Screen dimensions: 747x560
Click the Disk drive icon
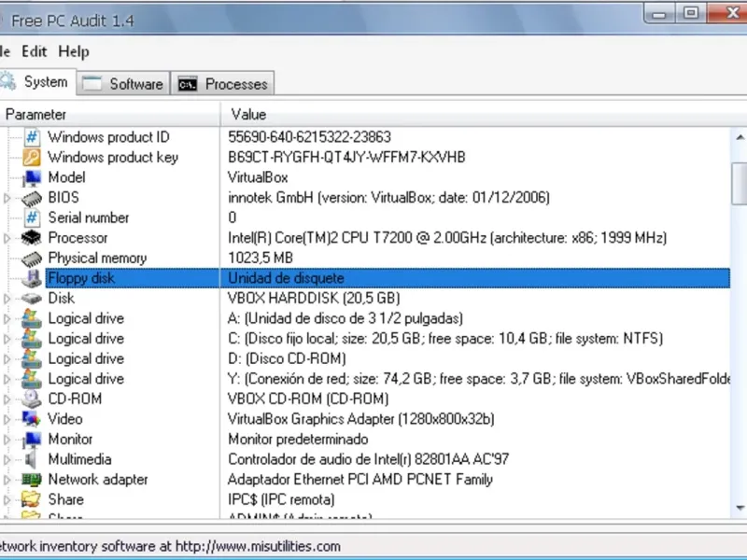(32, 298)
